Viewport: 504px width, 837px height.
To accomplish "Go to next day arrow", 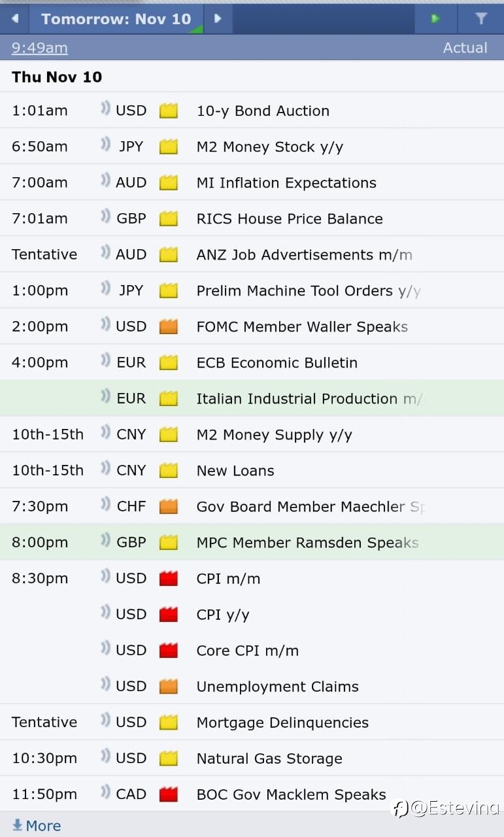I will pyautogui.click(x=218, y=18).
